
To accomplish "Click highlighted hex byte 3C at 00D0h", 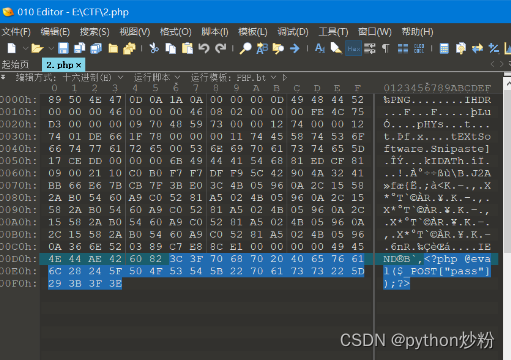I will (x=176, y=259).
